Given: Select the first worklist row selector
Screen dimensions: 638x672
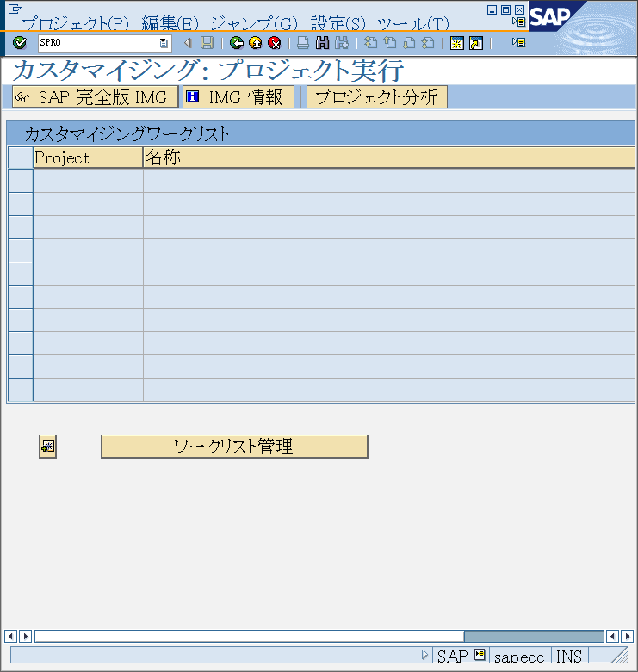Looking at the screenshot, I should pos(21,181).
